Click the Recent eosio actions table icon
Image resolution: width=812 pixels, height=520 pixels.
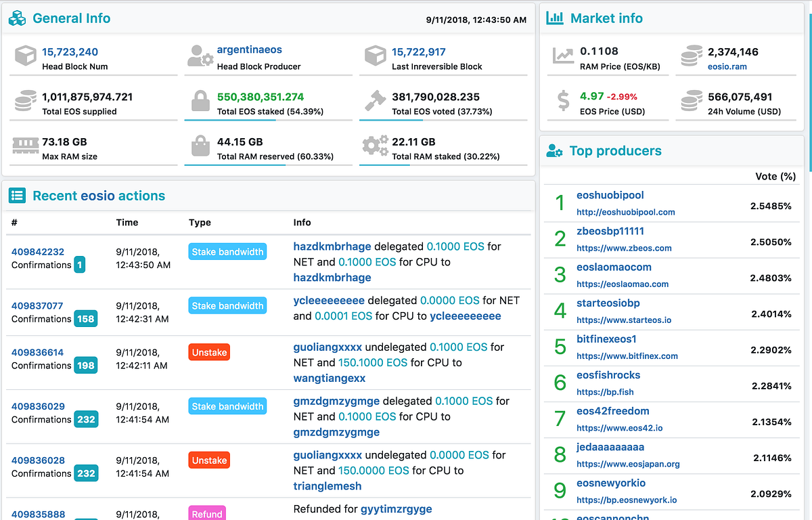coord(18,195)
